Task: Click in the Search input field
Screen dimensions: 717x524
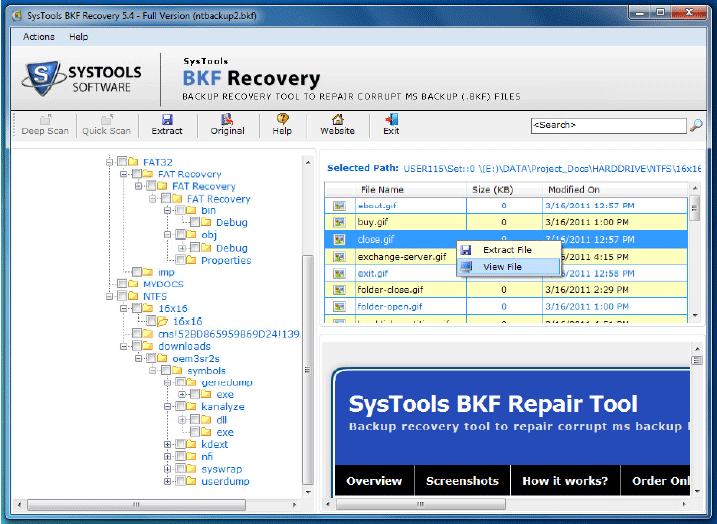Action: [609, 125]
